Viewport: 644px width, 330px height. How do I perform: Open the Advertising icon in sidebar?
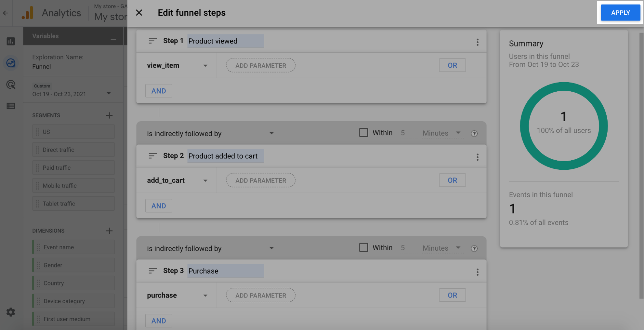tap(11, 85)
